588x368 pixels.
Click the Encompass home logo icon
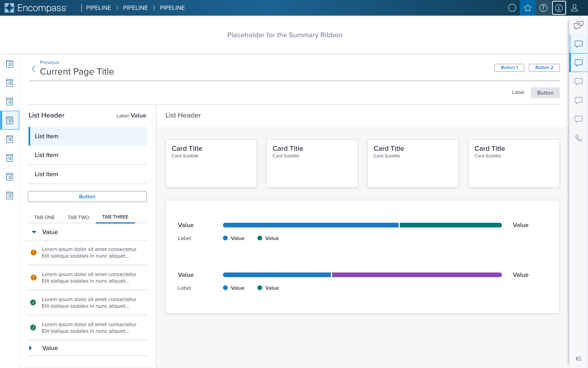(10, 8)
